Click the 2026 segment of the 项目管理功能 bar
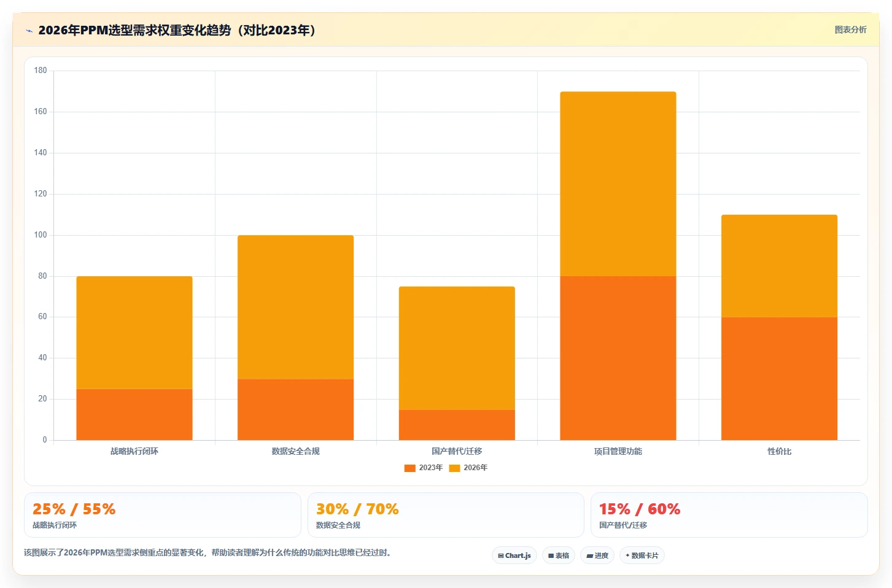 point(618,184)
